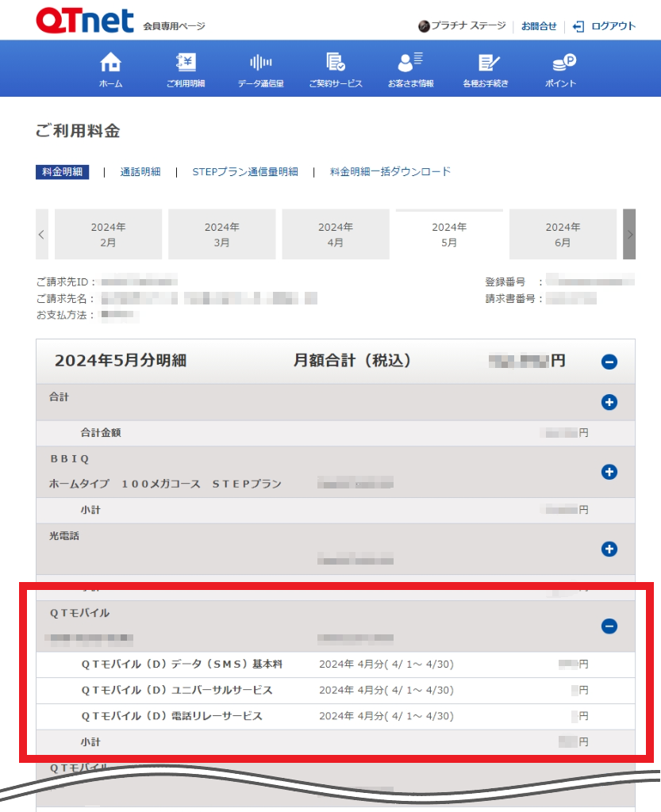Collapse the QTモバイル section
This screenshot has width=661, height=812.
tap(609, 626)
